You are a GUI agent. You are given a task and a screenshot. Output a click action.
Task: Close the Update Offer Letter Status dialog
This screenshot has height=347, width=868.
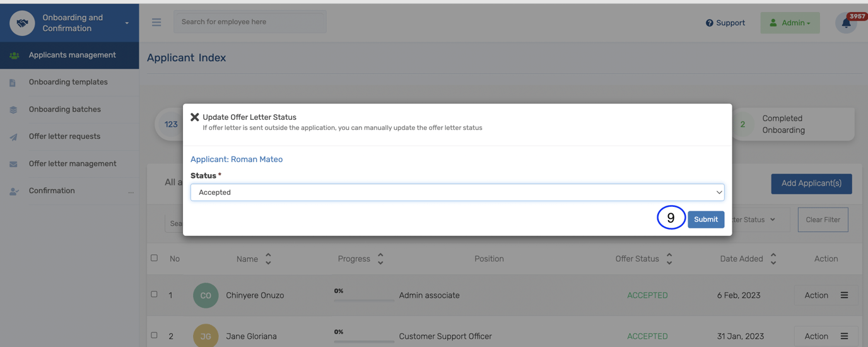[195, 117]
